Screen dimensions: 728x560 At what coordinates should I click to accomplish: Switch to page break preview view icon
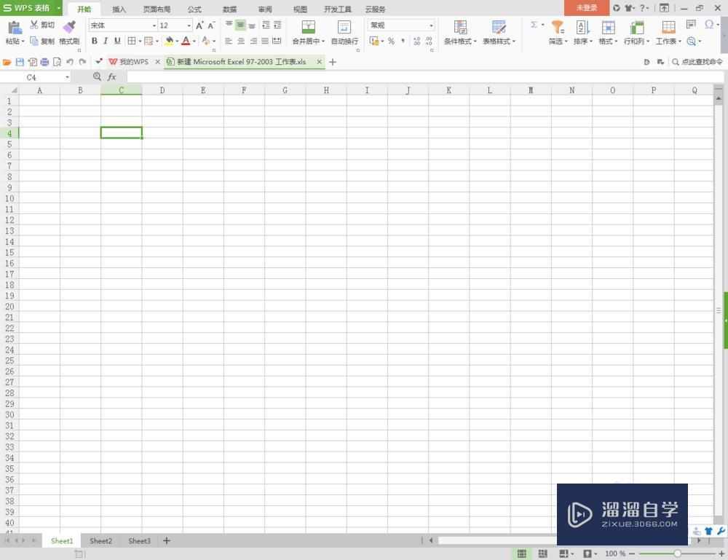543,553
